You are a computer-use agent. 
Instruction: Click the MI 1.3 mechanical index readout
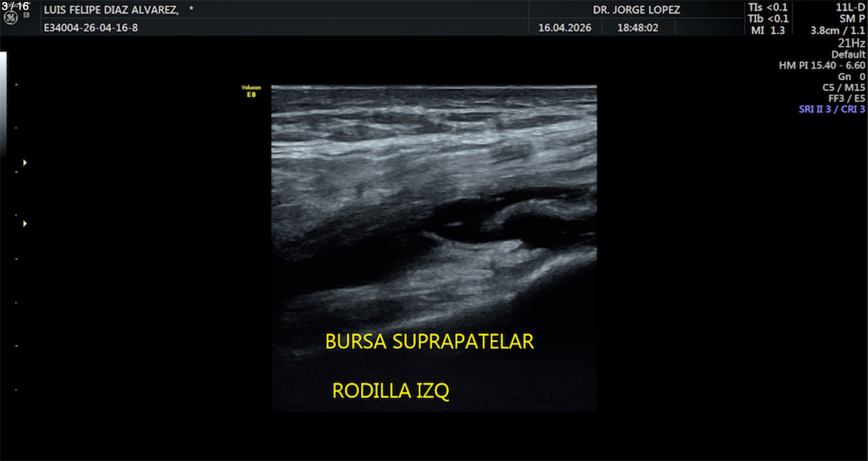tap(768, 31)
